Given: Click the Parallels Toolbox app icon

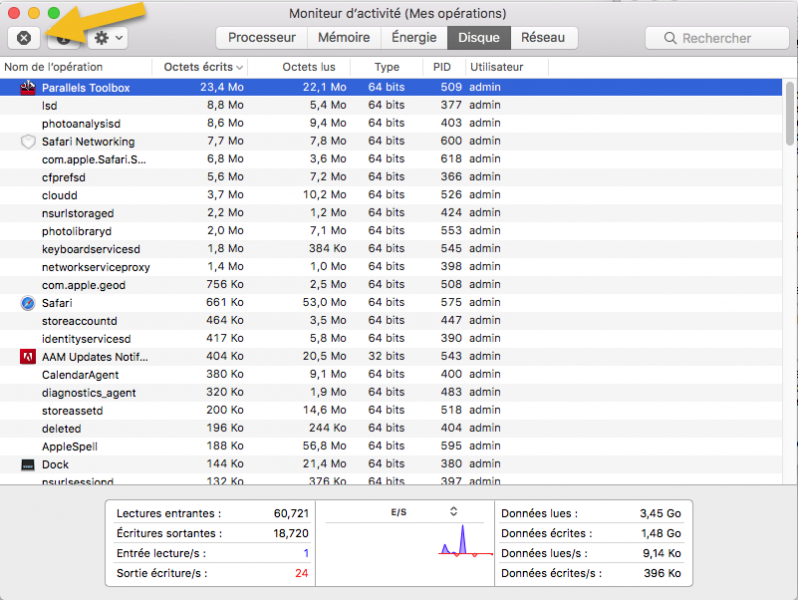Looking at the screenshot, I should tap(27, 88).
